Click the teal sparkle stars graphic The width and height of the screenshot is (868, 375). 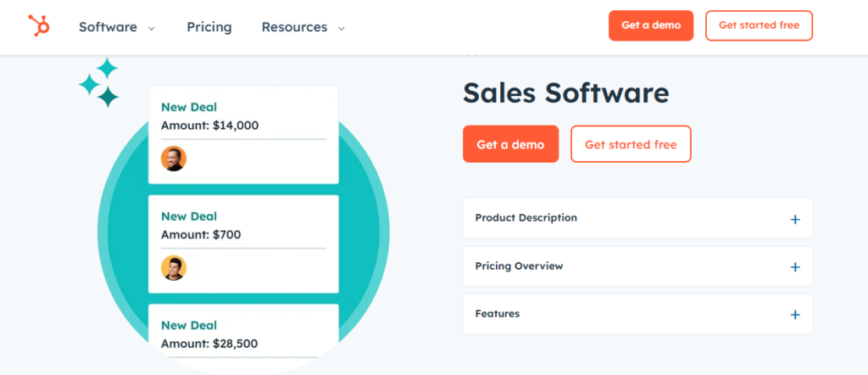pos(99,82)
